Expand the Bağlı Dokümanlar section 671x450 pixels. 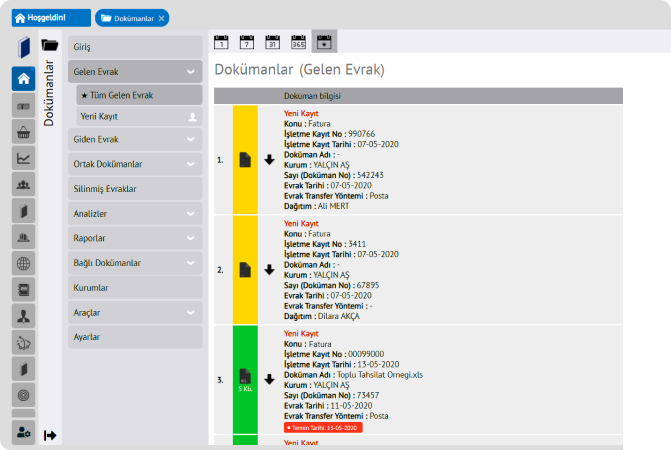click(x=135, y=263)
